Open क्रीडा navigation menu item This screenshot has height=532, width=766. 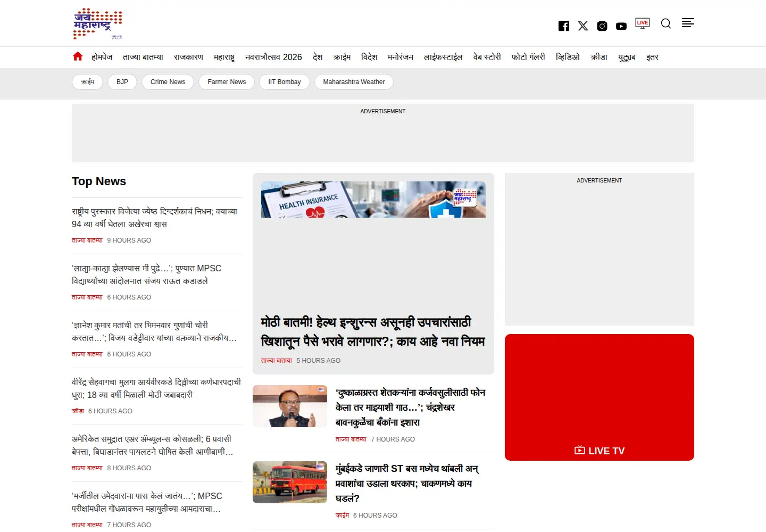599,57
